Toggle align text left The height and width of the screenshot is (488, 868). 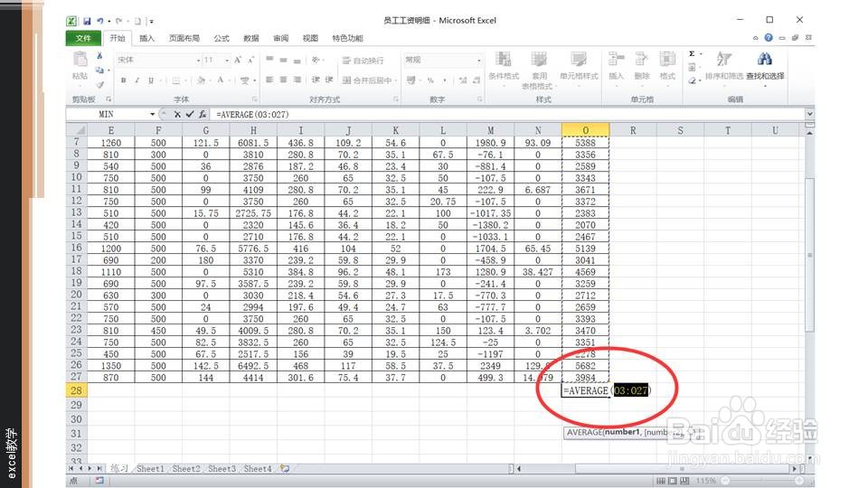269,80
